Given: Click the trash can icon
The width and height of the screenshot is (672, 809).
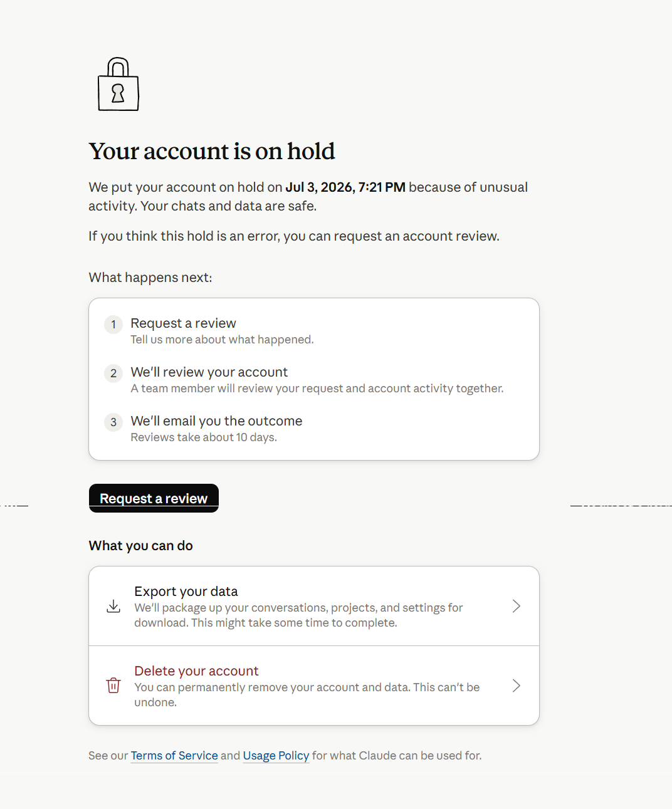Looking at the screenshot, I should coord(113,686).
